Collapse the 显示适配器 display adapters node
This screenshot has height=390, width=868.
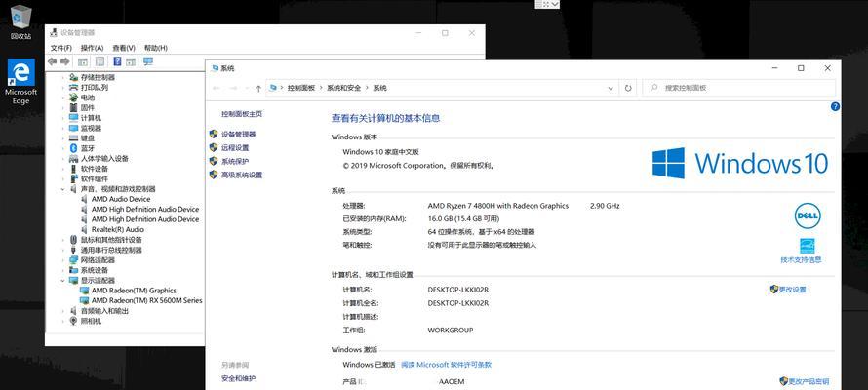(x=62, y=281)
